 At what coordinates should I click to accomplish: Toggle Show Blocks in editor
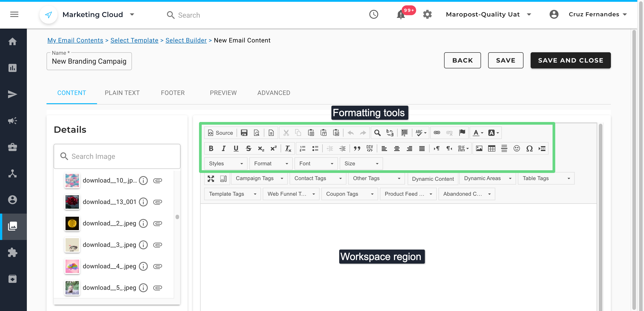(223, 178)
